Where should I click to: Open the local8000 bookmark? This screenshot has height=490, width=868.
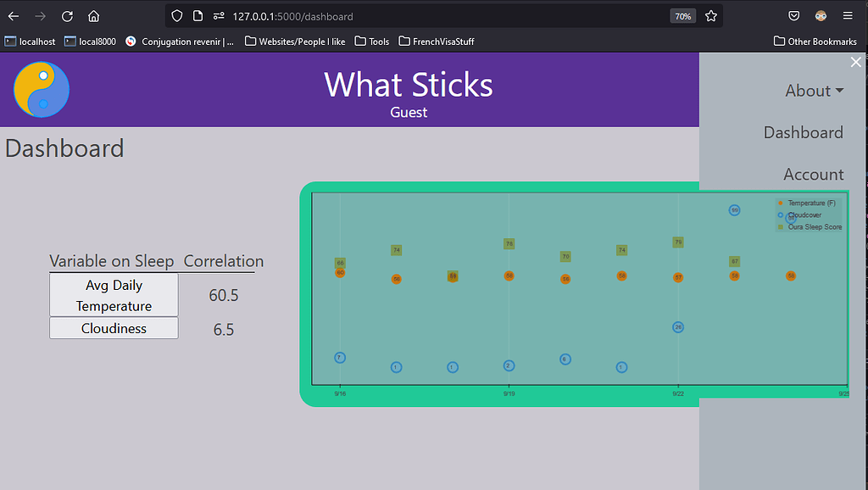(x=90, y=41)
